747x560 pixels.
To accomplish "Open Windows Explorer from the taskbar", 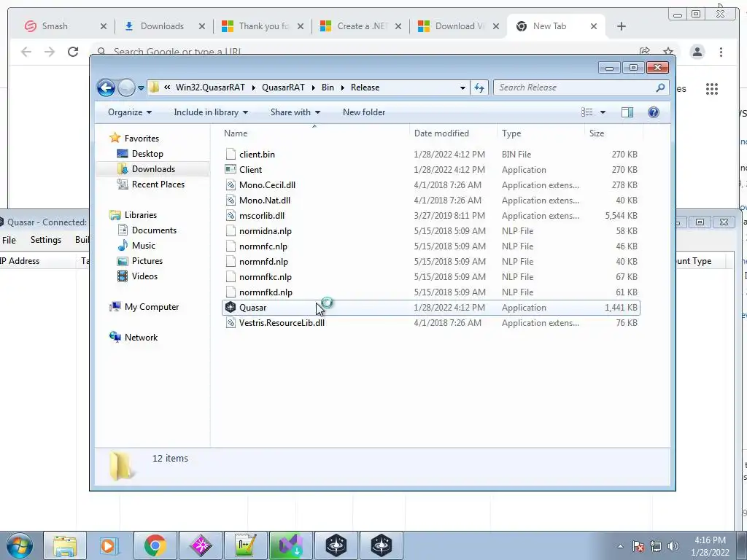I will 65,545.
